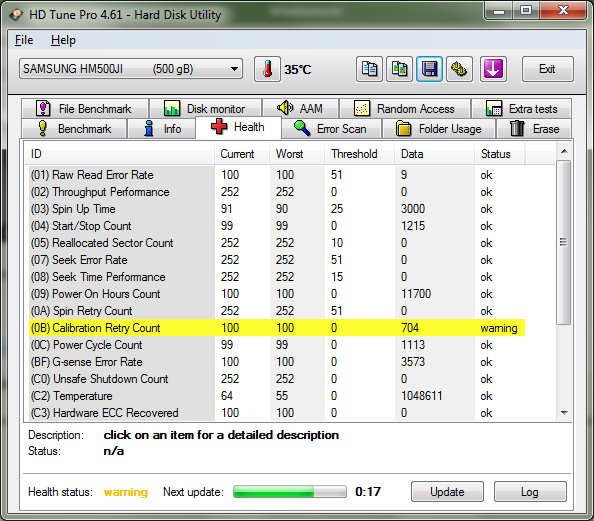
Task: Open the Error Scan tab
Action: coord(331,129)
